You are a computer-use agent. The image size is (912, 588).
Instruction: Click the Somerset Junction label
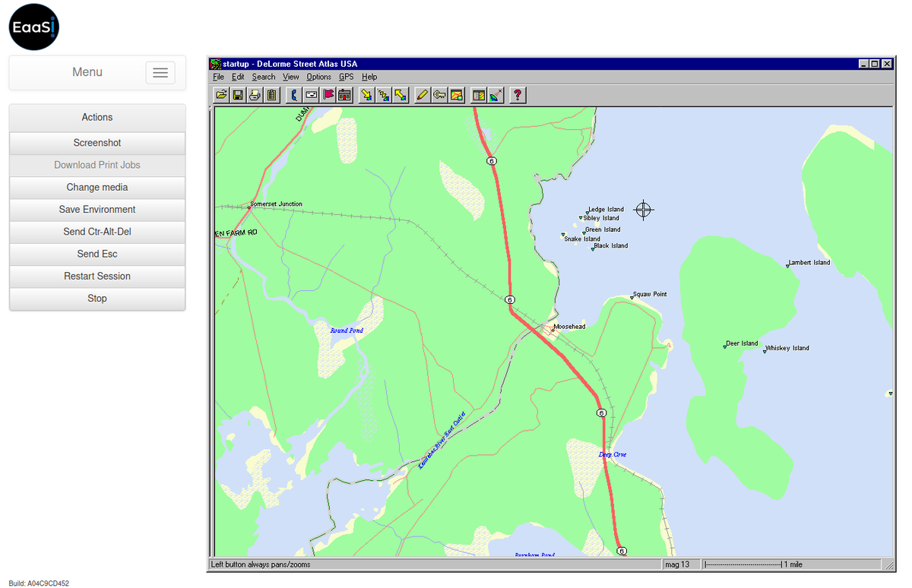[x=276, y=204]
